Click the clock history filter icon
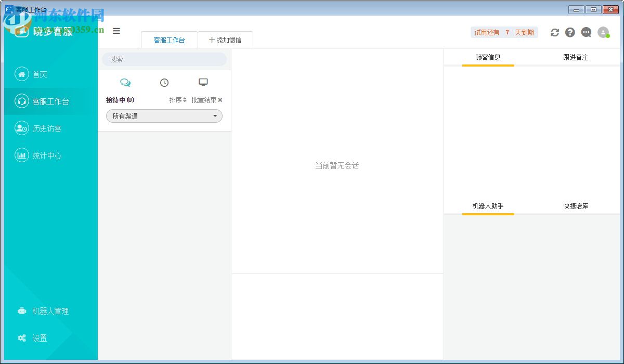This screenshot has height=364, width=624. tap(164, 82)
